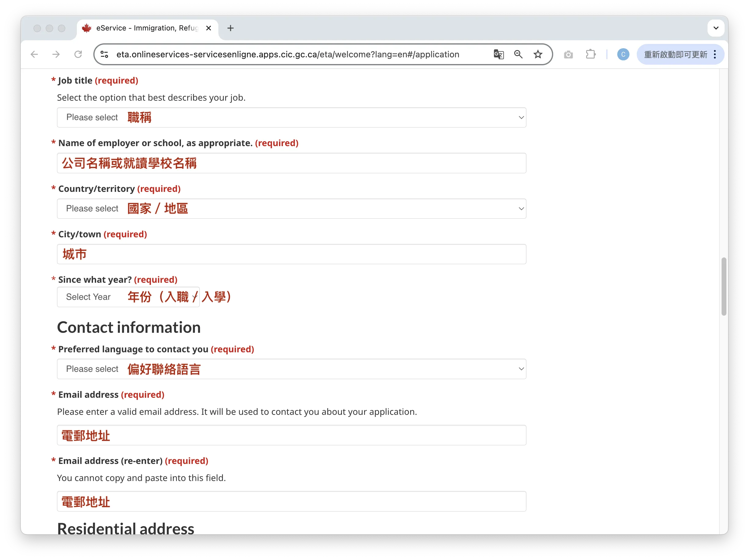749x560 pixels.
Task: Click the zoom magnifier icon in address bar
Action: pos(518,55)
